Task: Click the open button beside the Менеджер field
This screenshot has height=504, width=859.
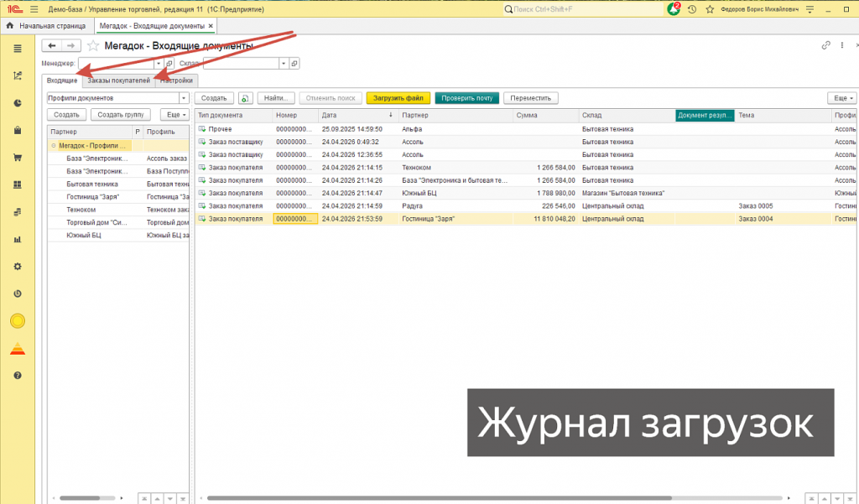Action: click(169, 64)
